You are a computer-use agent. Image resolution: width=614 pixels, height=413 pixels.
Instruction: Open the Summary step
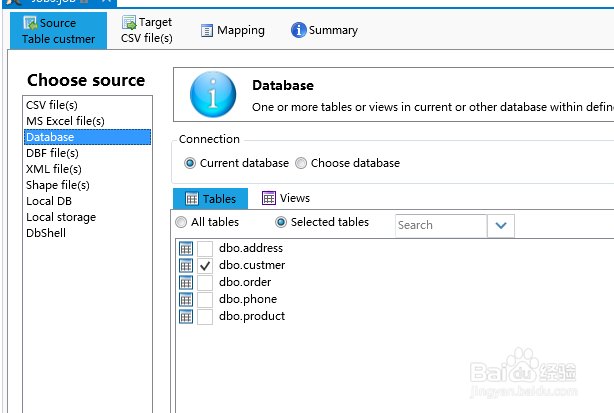[324, 30]
